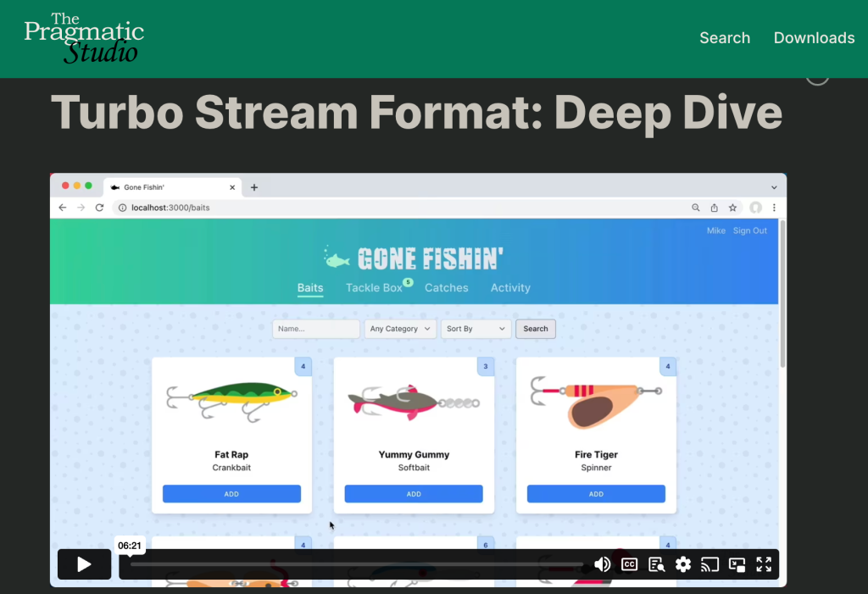Open the browser three-dot menu
This screenshot has height=594, width=868.
[x=774, y=208]
